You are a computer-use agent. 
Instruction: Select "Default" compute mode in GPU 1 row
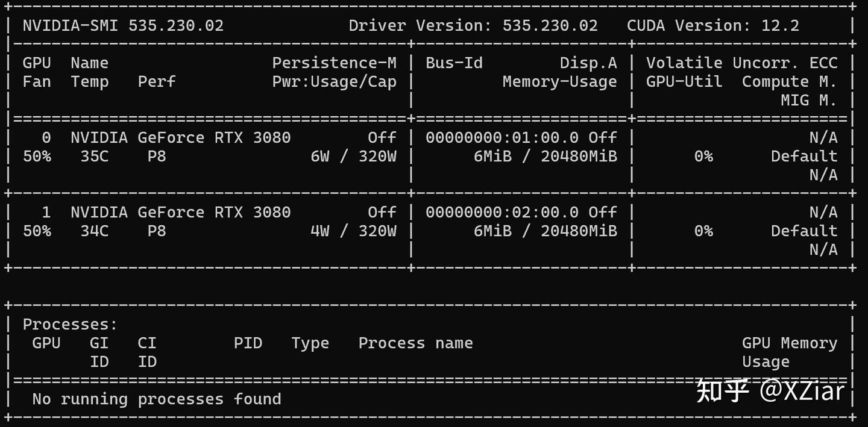click(x=804, y=231)
